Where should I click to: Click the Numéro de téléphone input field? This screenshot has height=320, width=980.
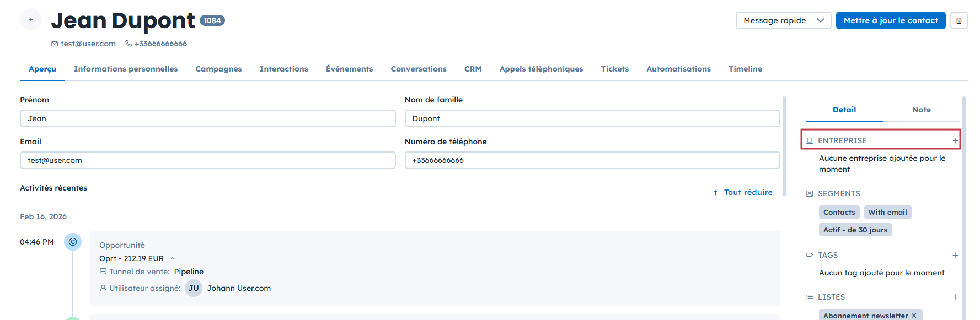click(592, 160)
